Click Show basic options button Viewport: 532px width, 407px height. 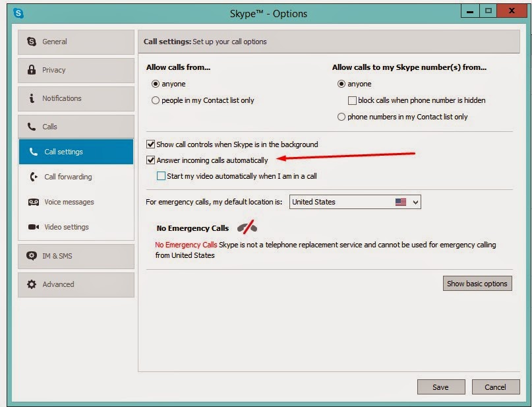point(477,284)
